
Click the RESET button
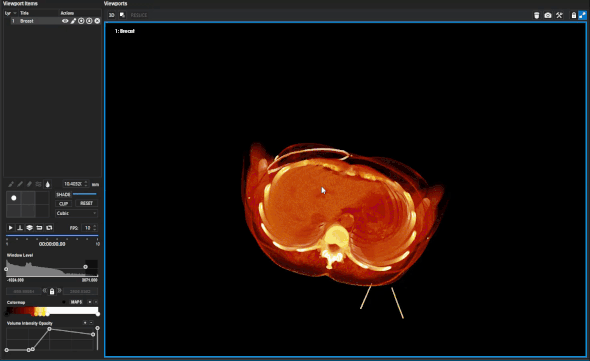[x=86, y=203]
